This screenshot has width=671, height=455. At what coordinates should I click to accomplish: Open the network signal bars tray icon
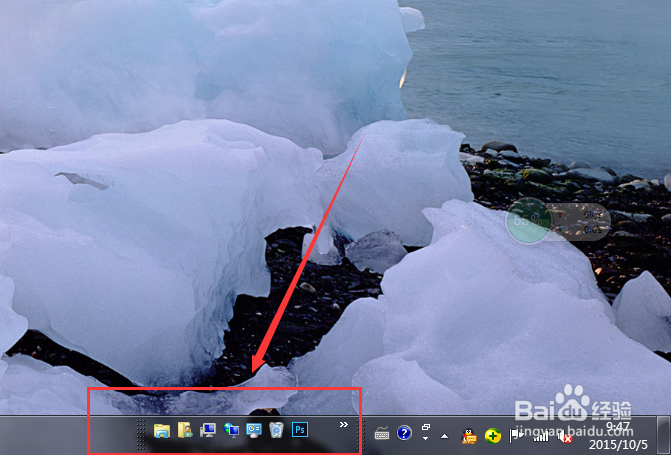(x=540, y=436)
